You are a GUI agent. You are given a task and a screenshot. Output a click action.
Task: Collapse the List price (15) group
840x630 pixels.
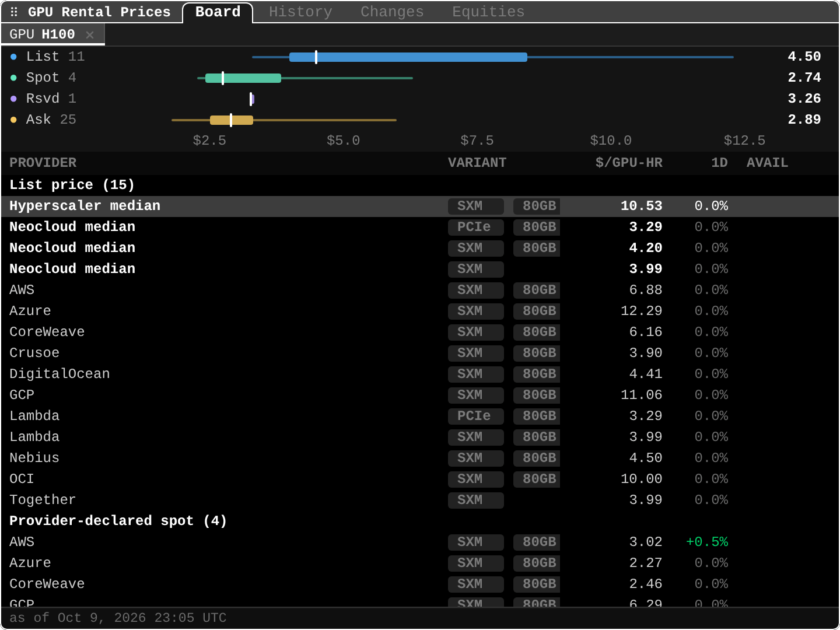coord(420,185)
